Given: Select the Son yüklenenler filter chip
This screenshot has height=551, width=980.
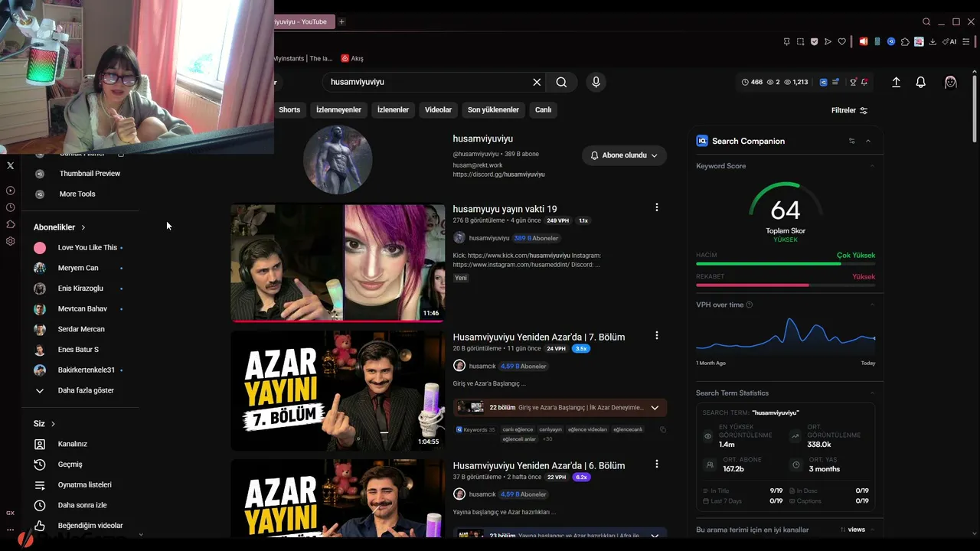Looking at the screenshot, I should [493, 109].
